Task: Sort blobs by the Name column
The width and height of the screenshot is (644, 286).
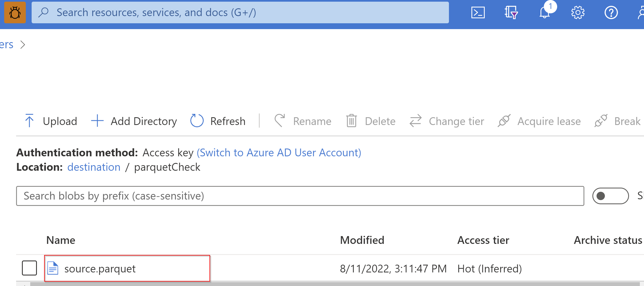Action: pyautogui.click(x=61, y=240)
